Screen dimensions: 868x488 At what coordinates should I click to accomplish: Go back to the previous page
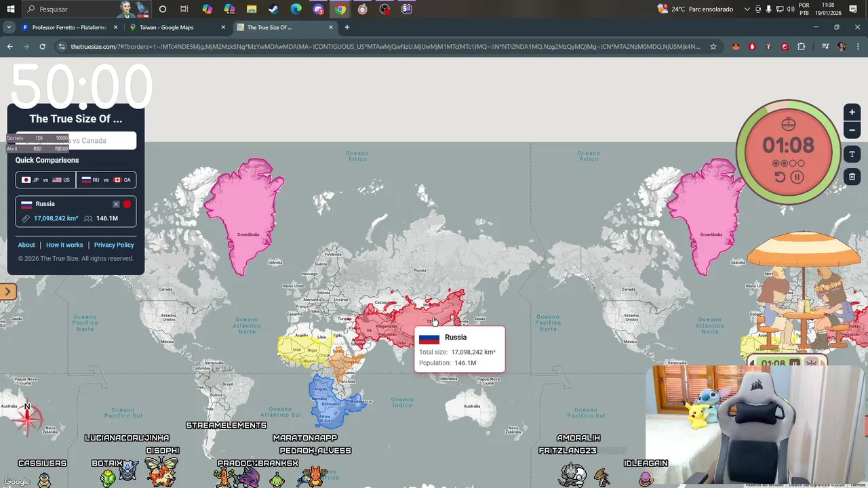point(9,47)
